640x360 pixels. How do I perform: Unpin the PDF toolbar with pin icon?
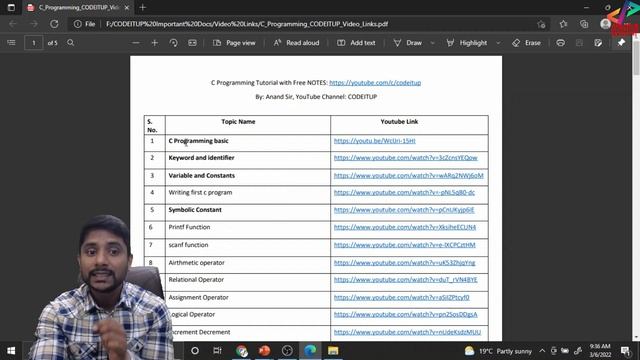(621, 42)
